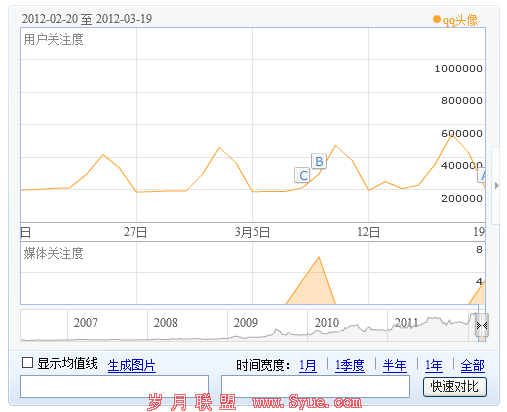The width and height of the screenshot is (507, 412).
Task: Click the 2007 section in overview timeline
Action: tap(107, 325)
